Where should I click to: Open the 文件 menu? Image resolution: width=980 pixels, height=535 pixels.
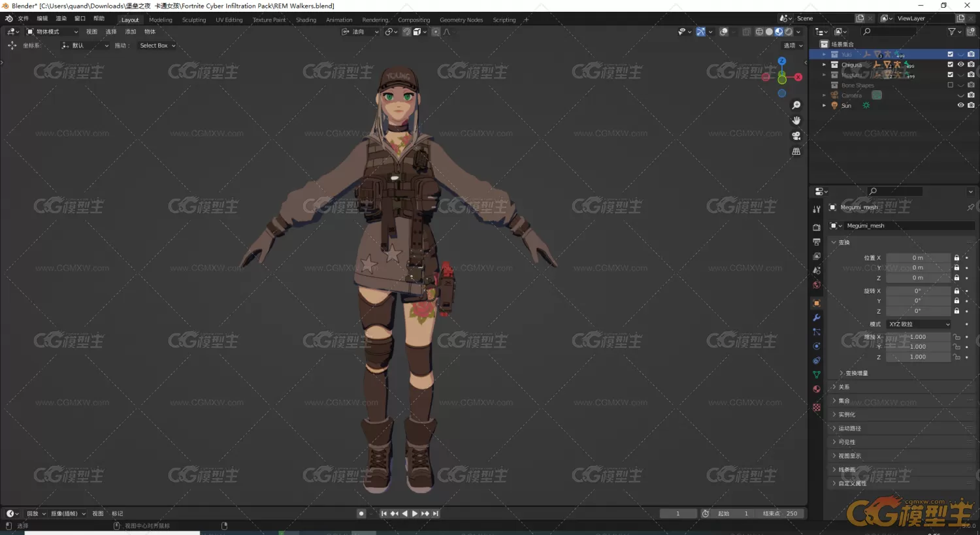24,19
